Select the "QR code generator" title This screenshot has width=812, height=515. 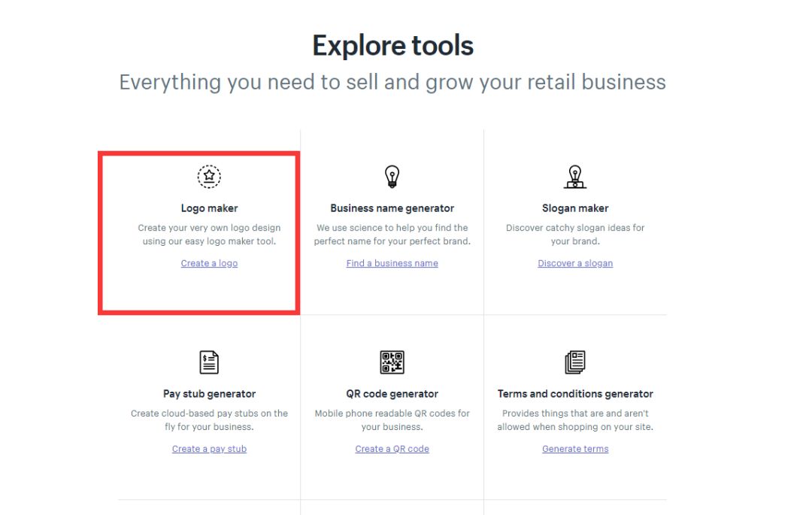click(392, 394)
